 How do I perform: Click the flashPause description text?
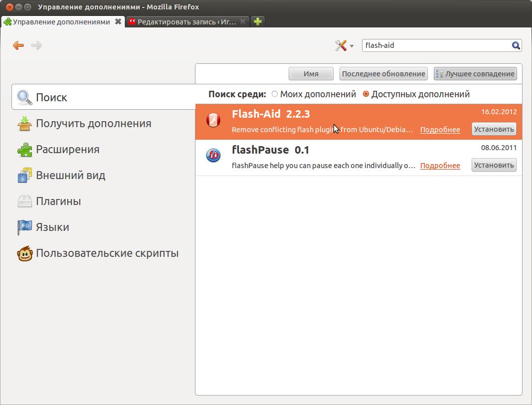pyautogui.click(x=324, y=166)
